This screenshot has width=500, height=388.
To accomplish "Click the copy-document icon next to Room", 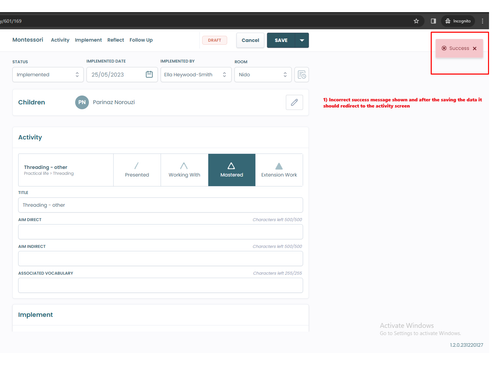I will [x=301, y=74].
